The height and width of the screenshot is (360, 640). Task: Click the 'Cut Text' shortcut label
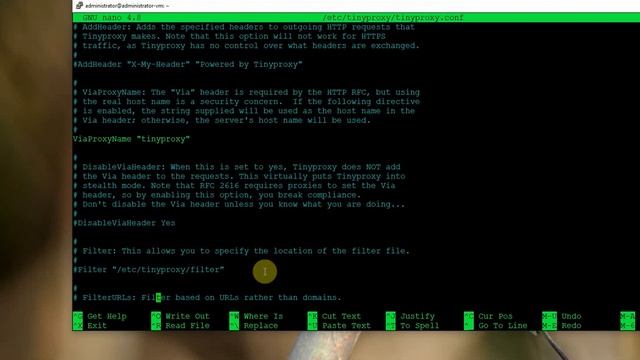(341, 316)
